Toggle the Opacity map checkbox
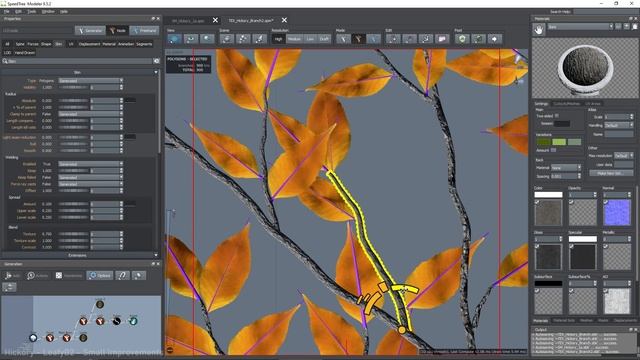Image resolution: width=640 pixels, height=360 pixels. (571, 202)
